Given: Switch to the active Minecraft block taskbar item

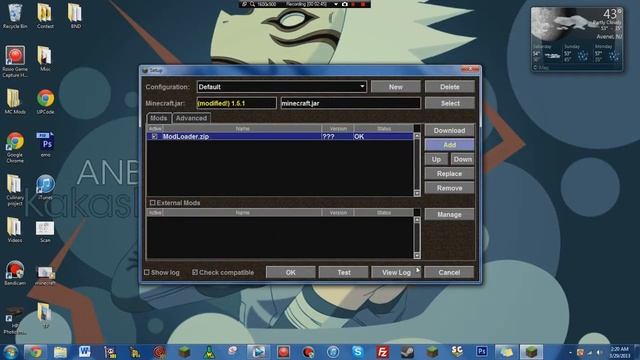Looking at the screenshot, I should coord(531,352).
